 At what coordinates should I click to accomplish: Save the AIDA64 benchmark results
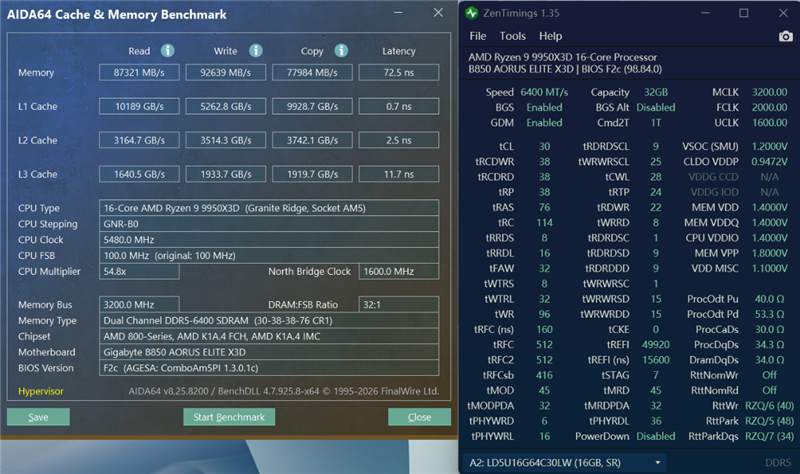38,417
